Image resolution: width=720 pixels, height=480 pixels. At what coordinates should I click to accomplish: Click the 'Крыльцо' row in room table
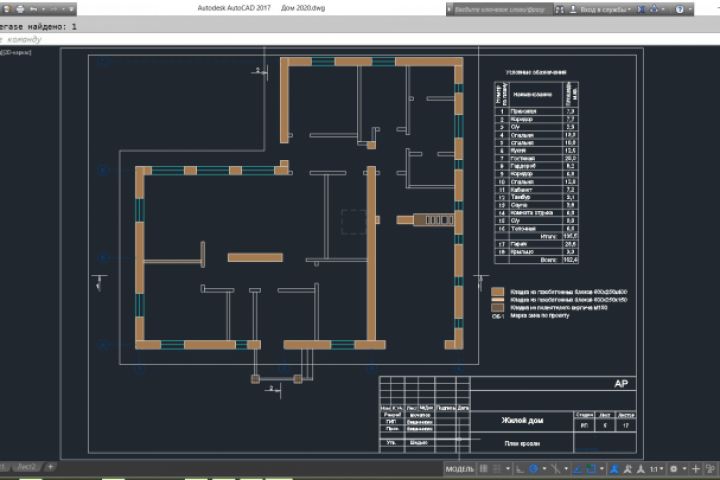(536, 252)
